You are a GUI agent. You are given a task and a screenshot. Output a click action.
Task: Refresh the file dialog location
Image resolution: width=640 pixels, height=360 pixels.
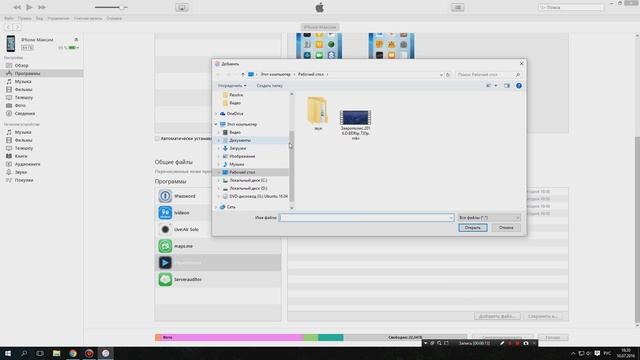tap(448, 75)
